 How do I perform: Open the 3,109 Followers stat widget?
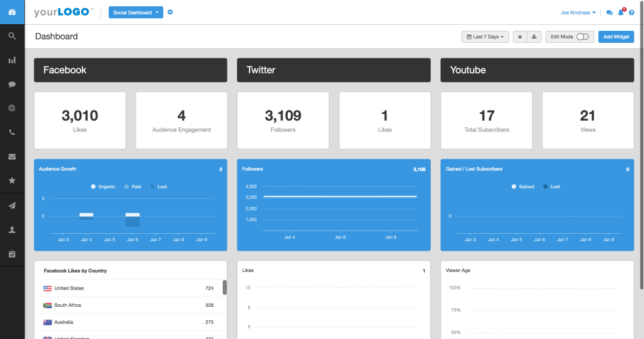pos(283,120)
